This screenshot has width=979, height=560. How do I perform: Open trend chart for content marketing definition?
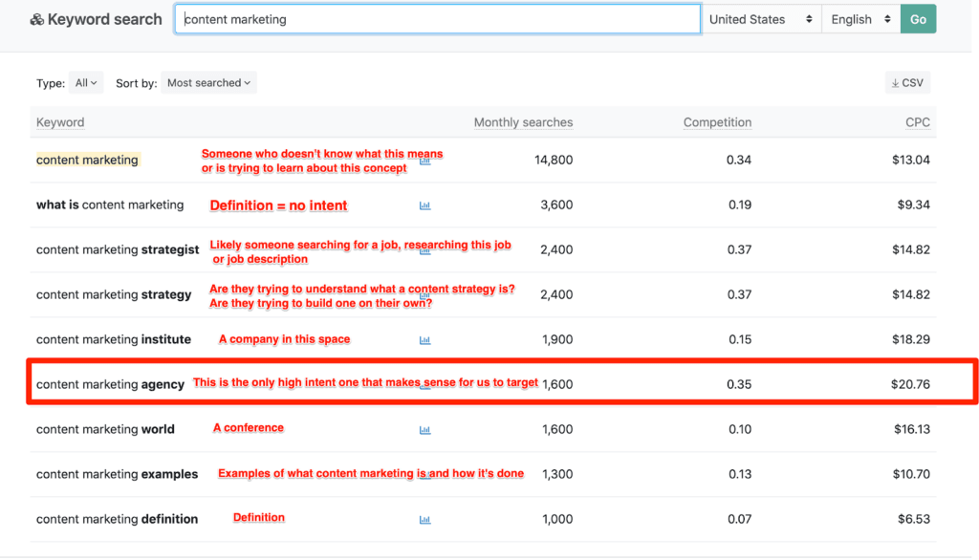point(425,520)
